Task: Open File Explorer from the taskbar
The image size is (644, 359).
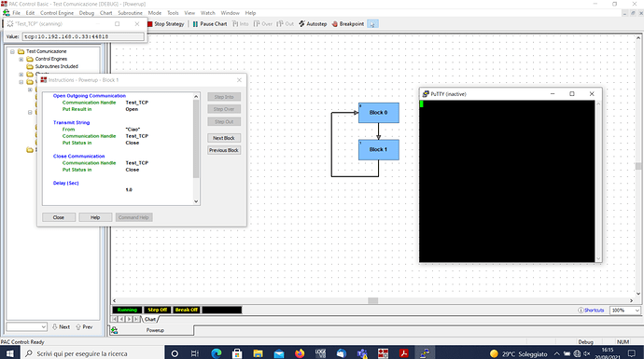Action: [x=258, y=353]
